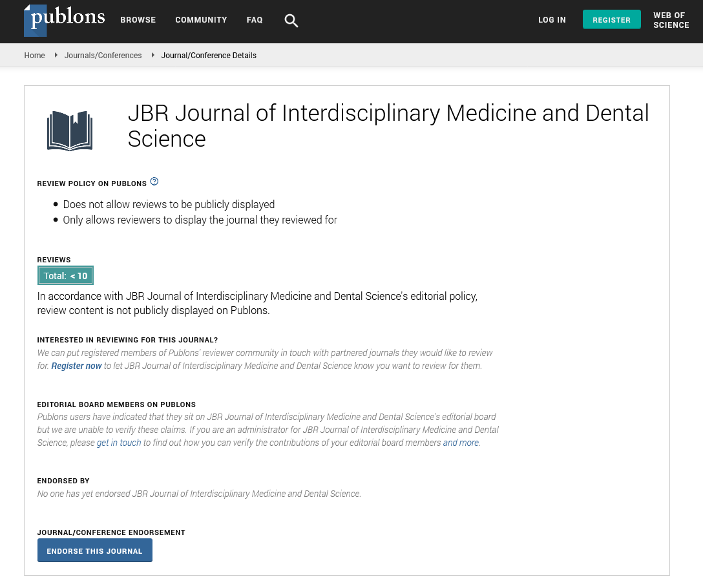703x588 pixels.
Task: Click Endorse This Journal button
Action: 94,551
